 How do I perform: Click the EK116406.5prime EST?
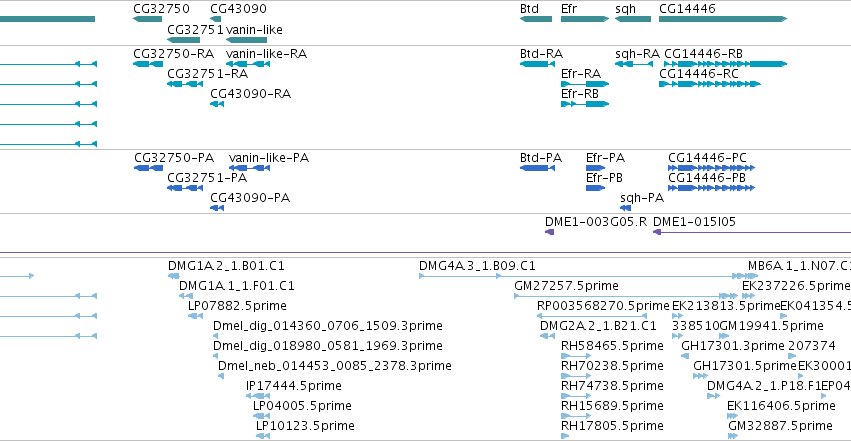point(733,417)
